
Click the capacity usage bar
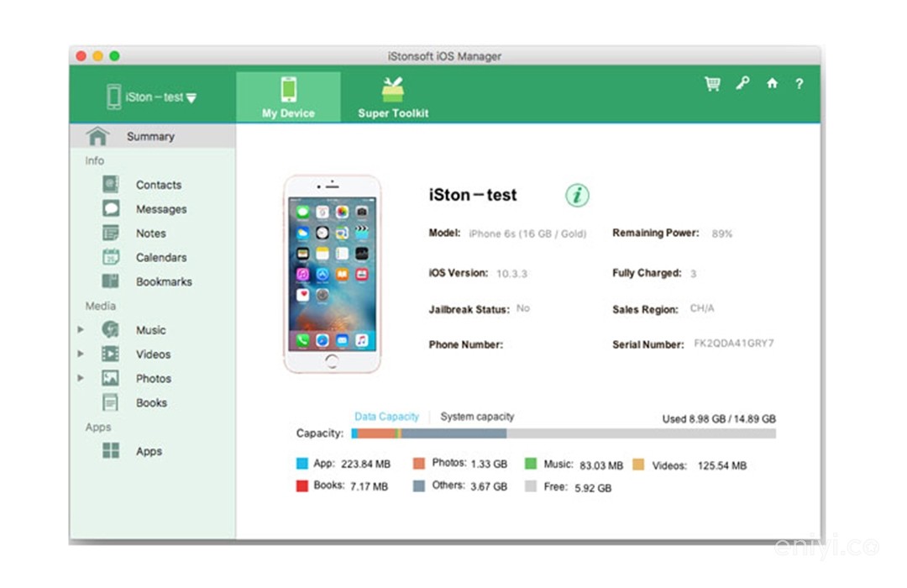[563, 433]
